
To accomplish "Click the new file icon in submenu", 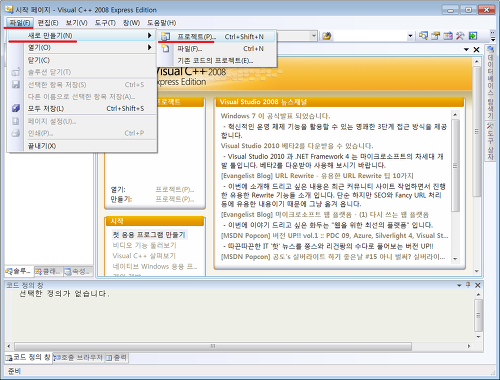I will pyautogui.click(x=166, y=49).
